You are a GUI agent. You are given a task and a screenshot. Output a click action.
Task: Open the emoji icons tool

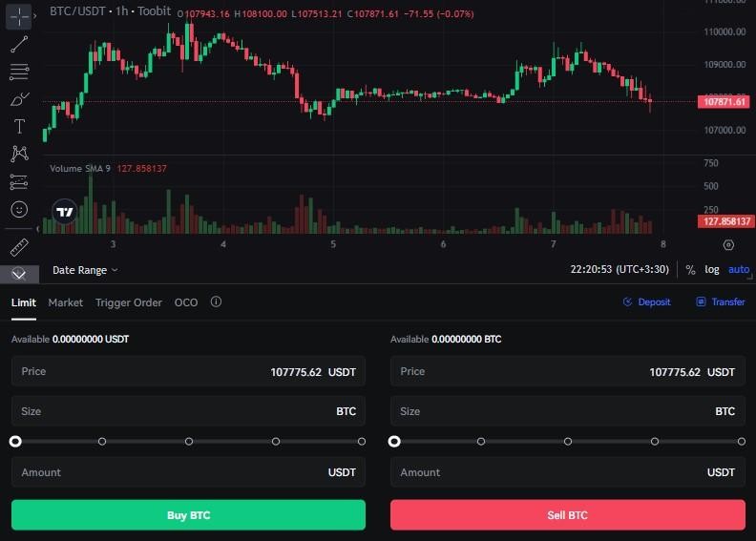pyautogui.click(x=19, y=209)
